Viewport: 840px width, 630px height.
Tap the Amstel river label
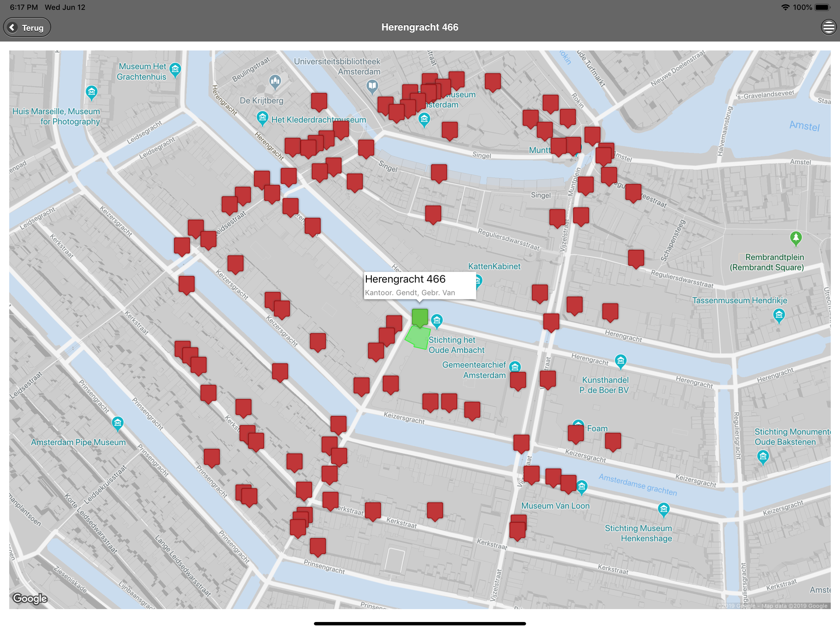point(804,126)
